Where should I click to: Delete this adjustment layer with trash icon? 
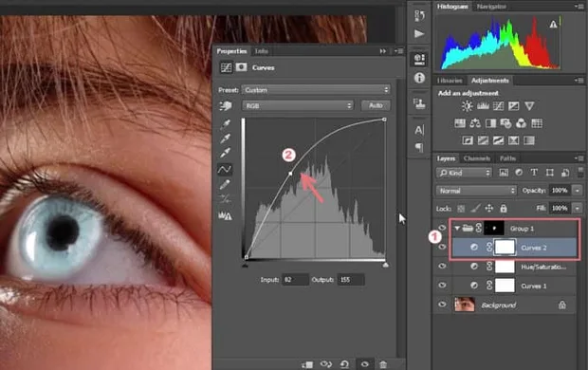pyautogui.click(x=383, y=364)
